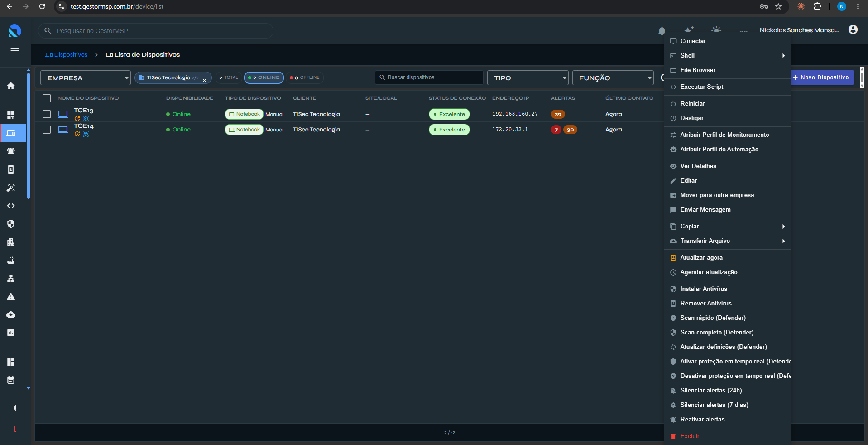Click the 39 alerts badge for TCE13
This screenshot has height=445, width=868.
558,115
